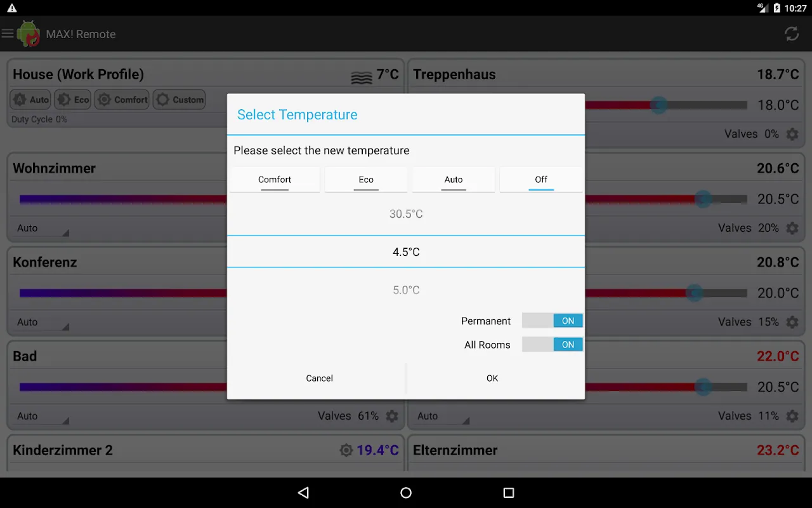Set House mode to Custom
The height and width of the screenshot is (508, 812).
[x=180, y=100]
